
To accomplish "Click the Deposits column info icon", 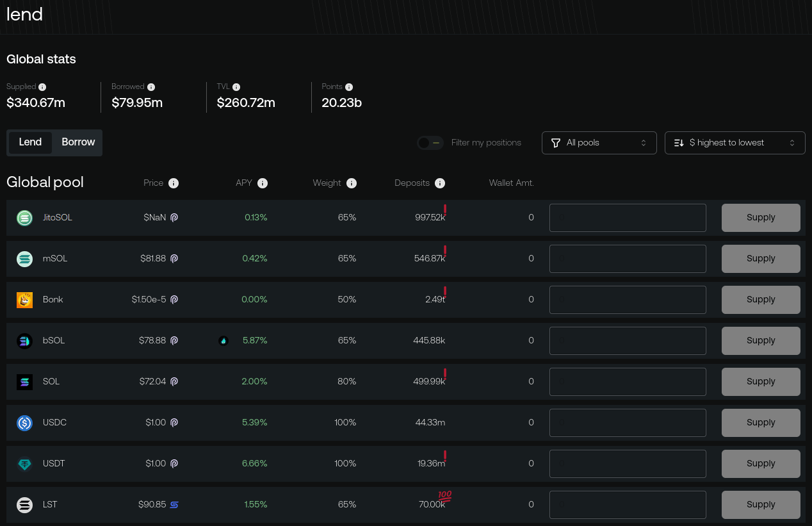I will pos(440,183).
